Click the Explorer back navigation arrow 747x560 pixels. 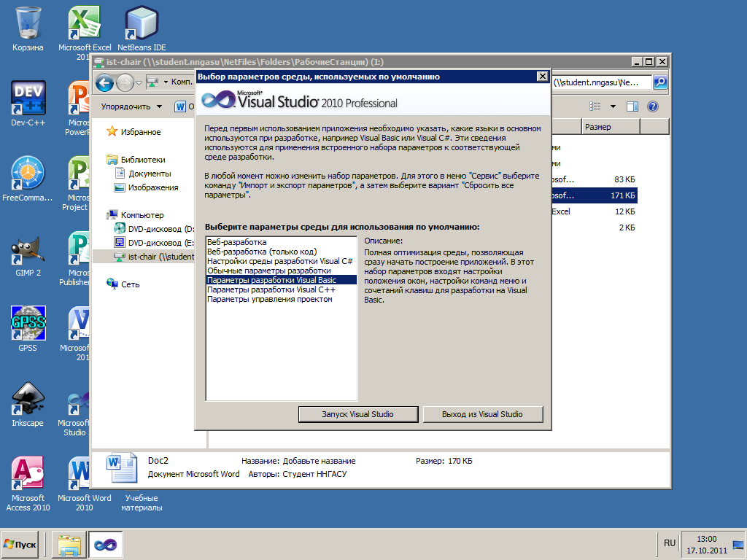pos(105,83)
